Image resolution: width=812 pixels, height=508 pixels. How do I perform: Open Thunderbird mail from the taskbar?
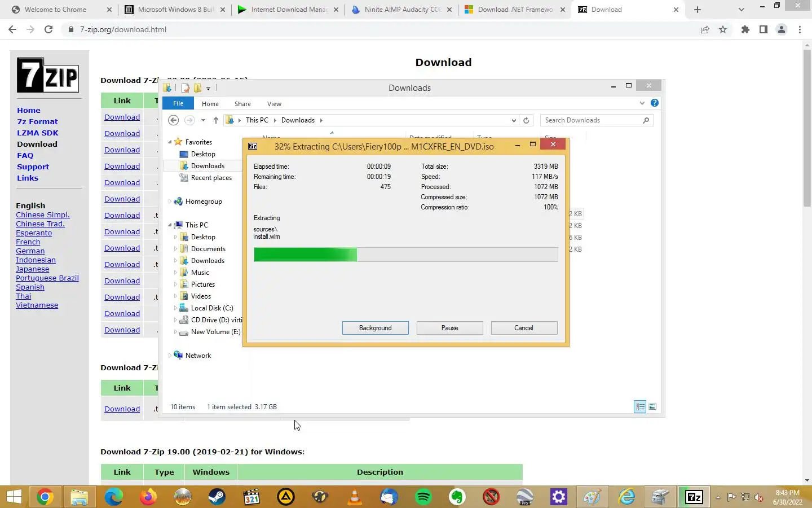pyautogui.click(x=389, y=497)
